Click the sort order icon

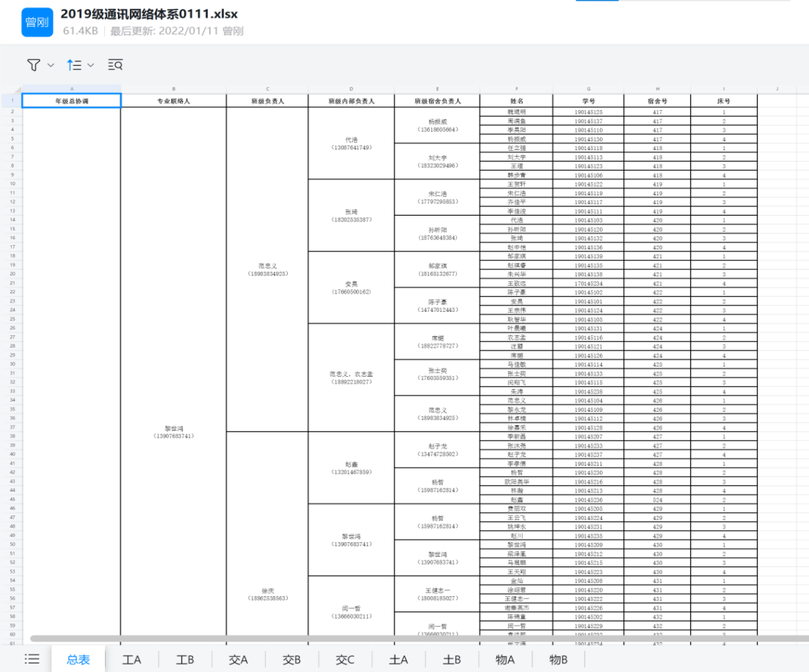click(x=74, y=65)
